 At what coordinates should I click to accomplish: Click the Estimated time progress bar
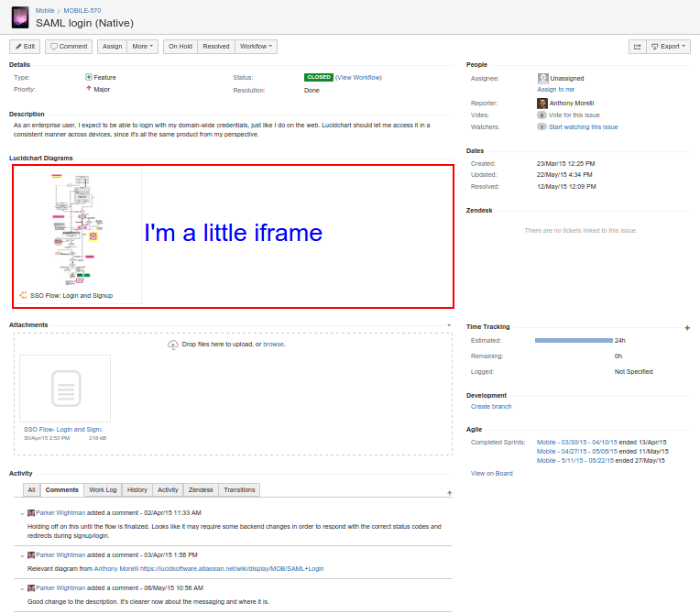tap(574, 340)
